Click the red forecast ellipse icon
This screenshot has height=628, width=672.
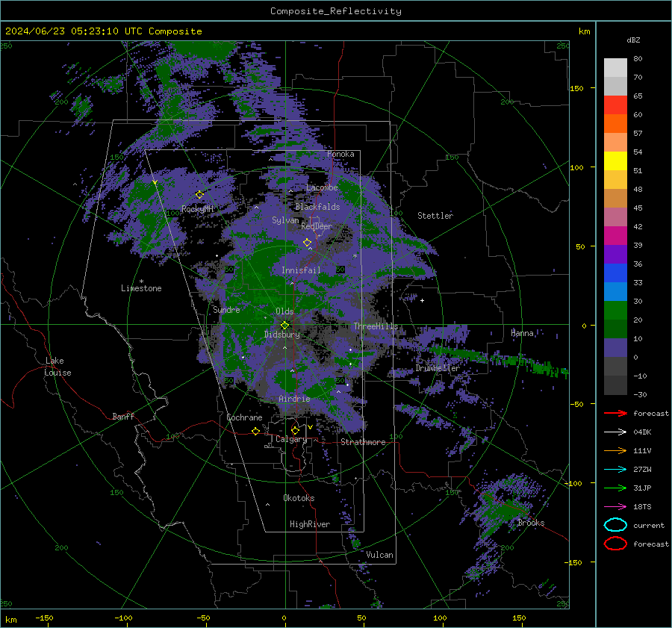(x=615, y=544)
